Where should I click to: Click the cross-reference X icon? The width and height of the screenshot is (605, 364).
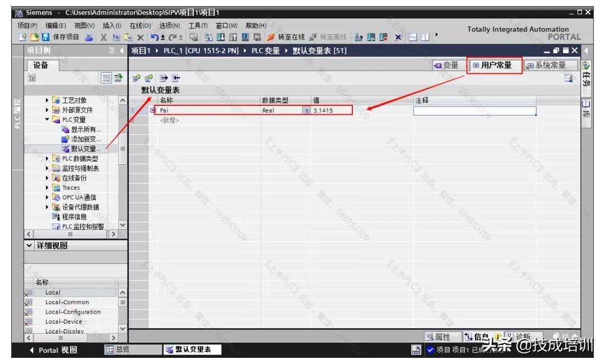pos(398,37)
